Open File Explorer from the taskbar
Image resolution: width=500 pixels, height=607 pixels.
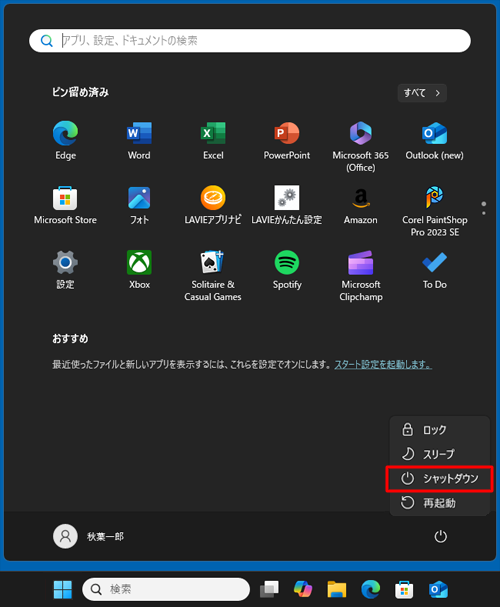pos(337,590)
